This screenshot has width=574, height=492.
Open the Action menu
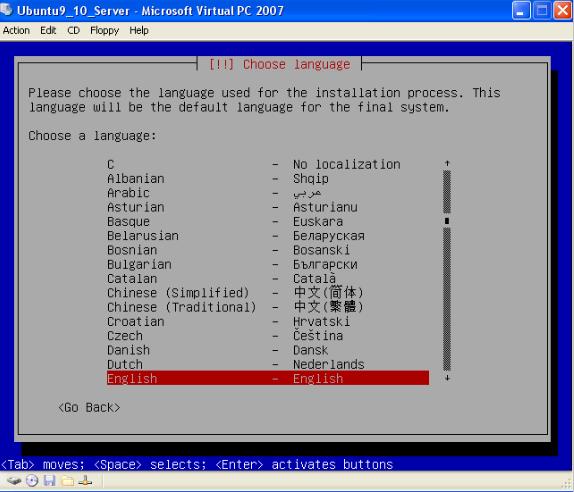(16, 30)
